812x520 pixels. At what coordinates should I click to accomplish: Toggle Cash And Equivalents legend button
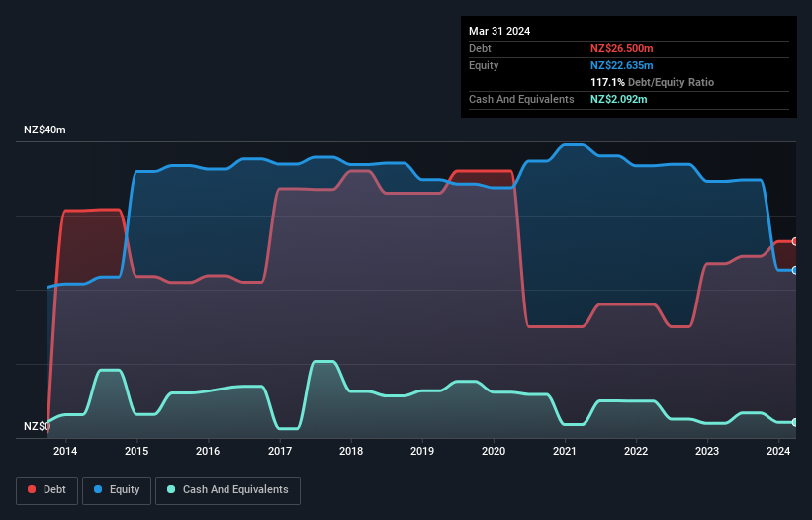pyautogui.click(x=227, y=490)
